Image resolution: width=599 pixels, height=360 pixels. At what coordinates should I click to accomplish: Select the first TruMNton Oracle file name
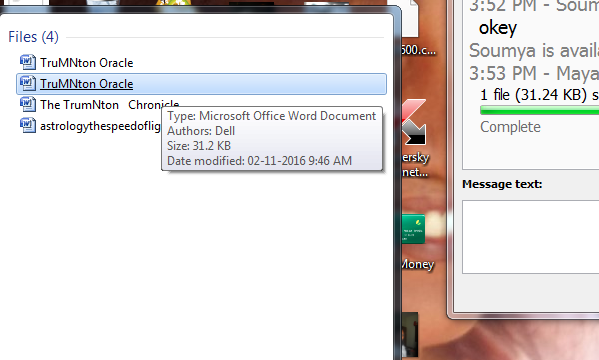coord(87,63)
